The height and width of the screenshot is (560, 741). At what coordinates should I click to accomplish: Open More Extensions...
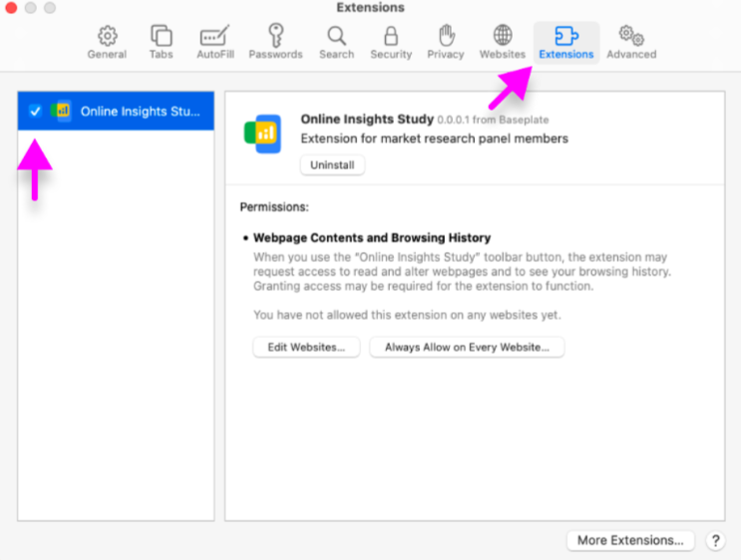(x=630, y=540)
